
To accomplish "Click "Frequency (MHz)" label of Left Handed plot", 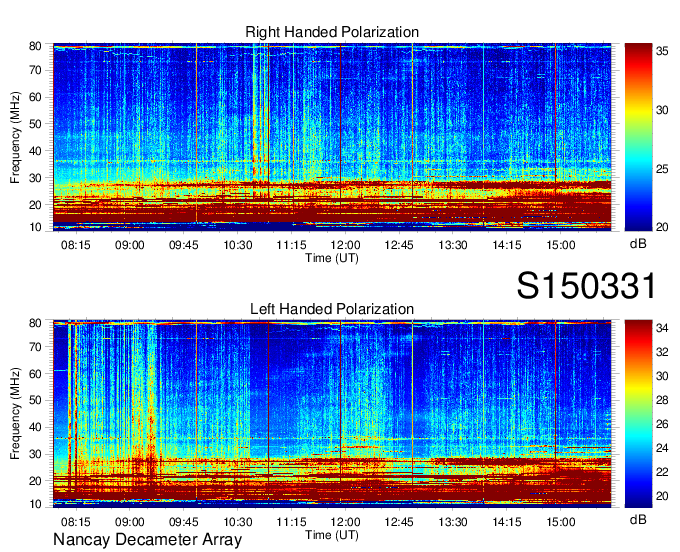I will pyautogui.click(x=15, y=414).
